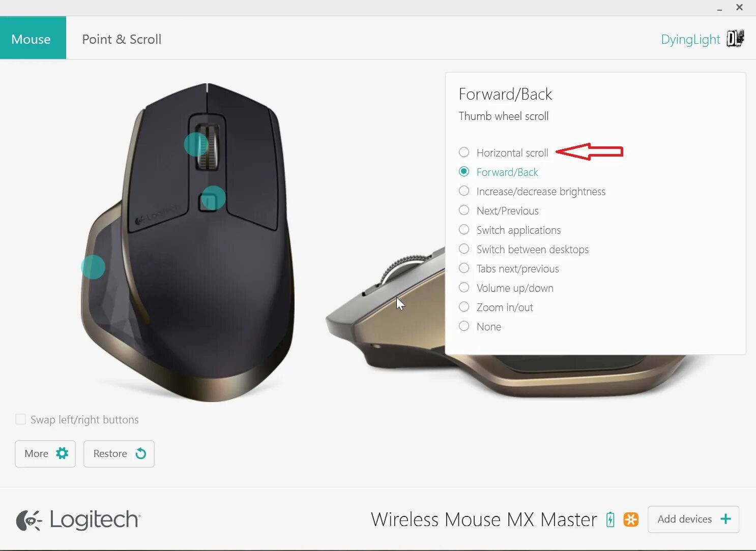Click the Add devices button
The height and width of the screenshot is (551, 756).
(x=693, y=519)
